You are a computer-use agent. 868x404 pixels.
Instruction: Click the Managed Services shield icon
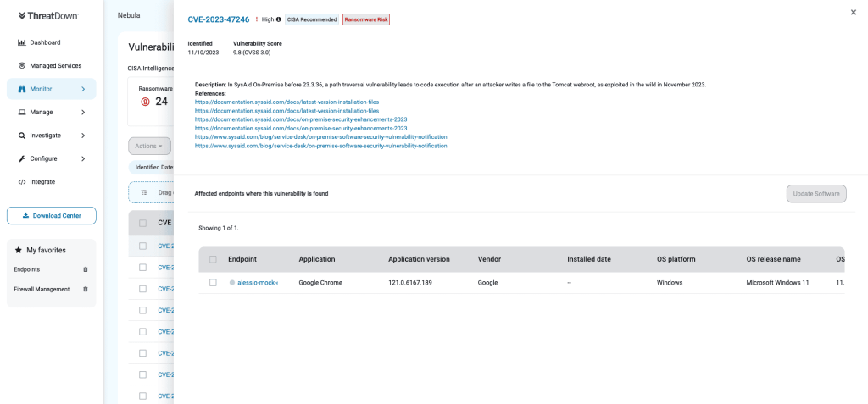coord(22,66)
